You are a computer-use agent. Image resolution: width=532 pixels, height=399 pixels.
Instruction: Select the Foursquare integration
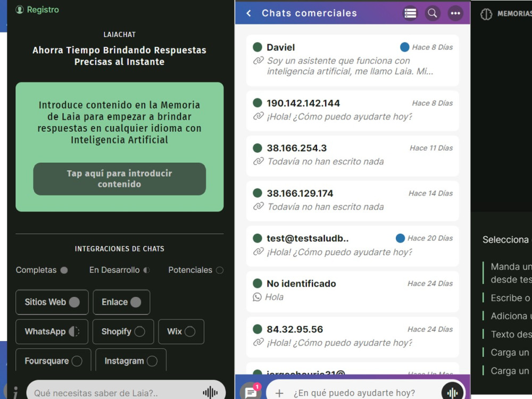[53, 361]
